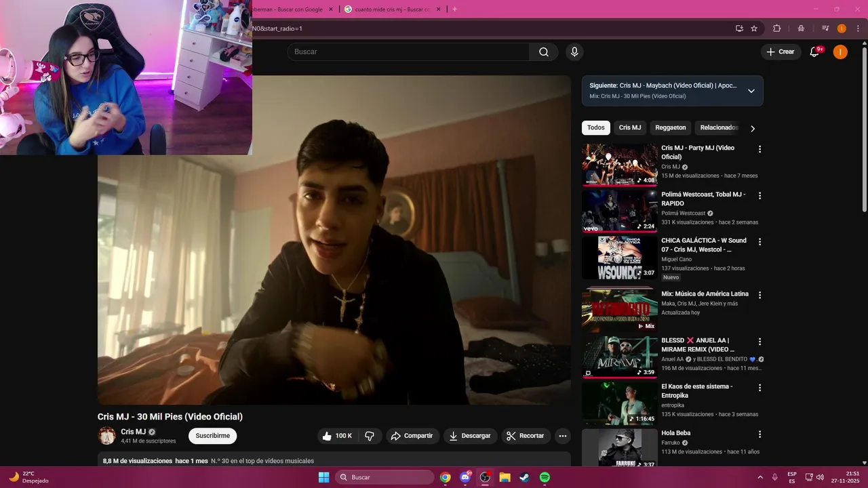Start voice search with the microphone icon
The width and height of the screenshot is (868, 488).
(x=574, y=52)
